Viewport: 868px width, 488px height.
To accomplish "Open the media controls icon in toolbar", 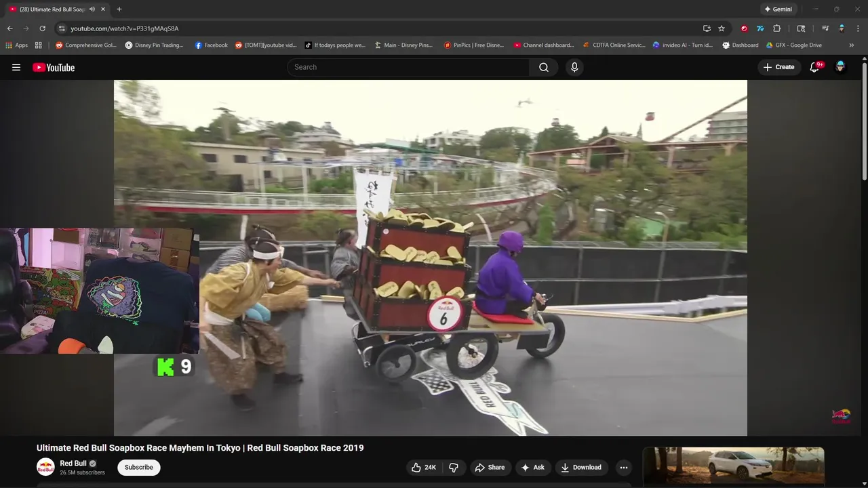I will [825, 28].
